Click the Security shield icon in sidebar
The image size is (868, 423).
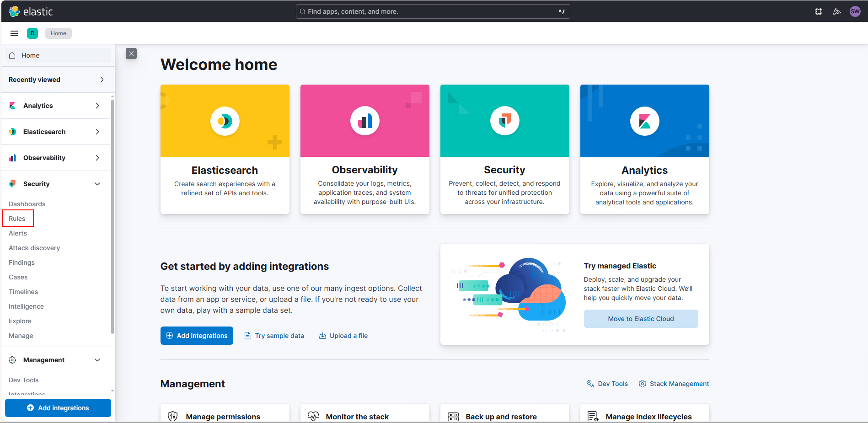click(x=12, y=184)
